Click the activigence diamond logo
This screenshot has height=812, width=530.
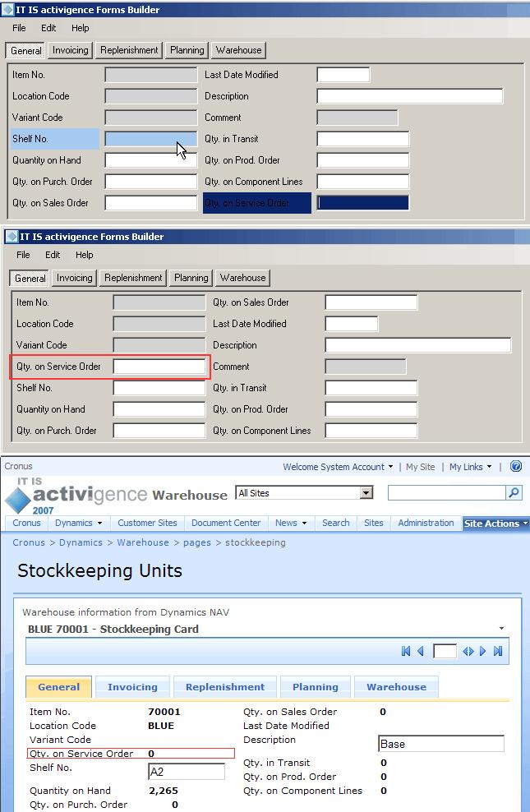click(x=17, y=501)
